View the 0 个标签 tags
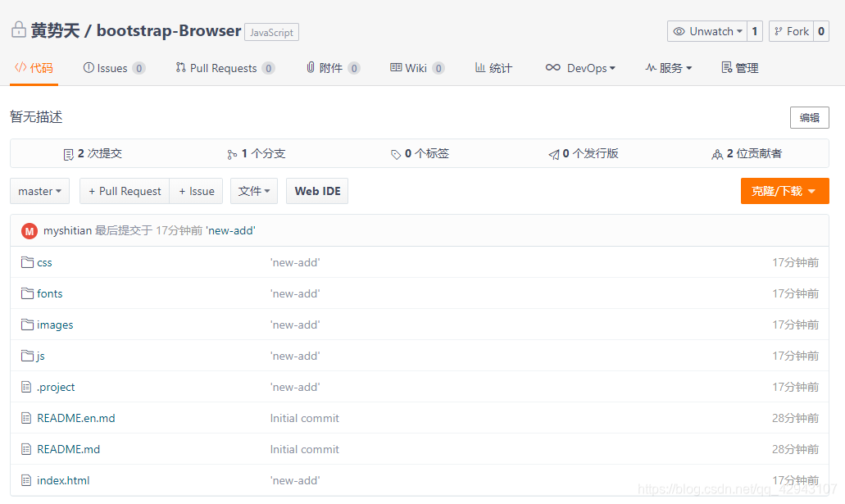845x504 pixels. click(420, 153)
